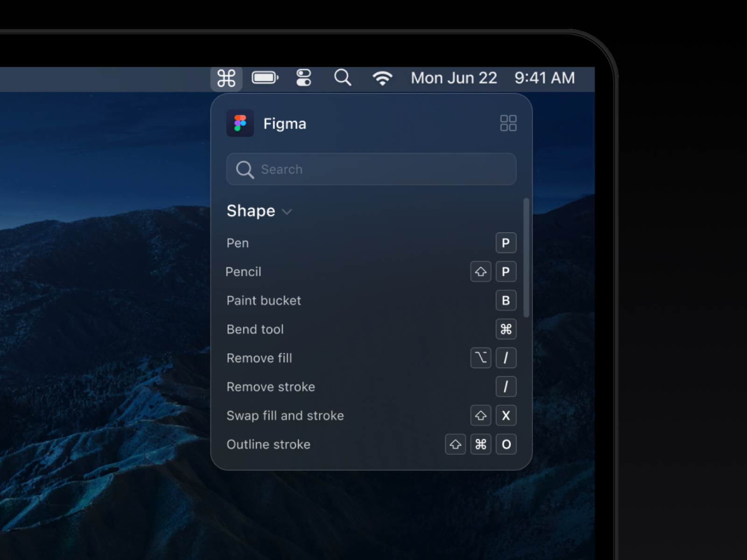This screenshot has width=747, height=560.
Task: Click the date Mon Jun 22
Action: [453, 77]
